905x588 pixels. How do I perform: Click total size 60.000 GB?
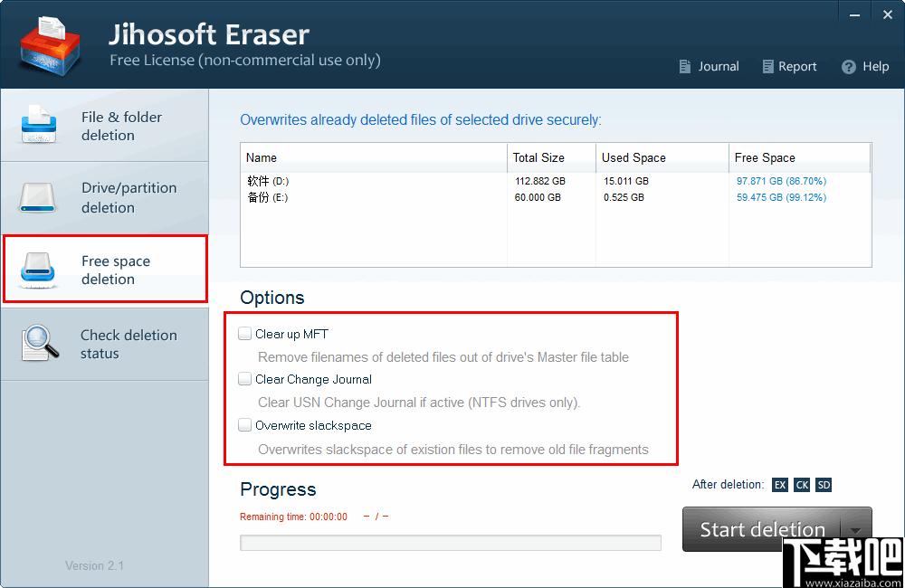pyautogui.click(x=538, y=197)
